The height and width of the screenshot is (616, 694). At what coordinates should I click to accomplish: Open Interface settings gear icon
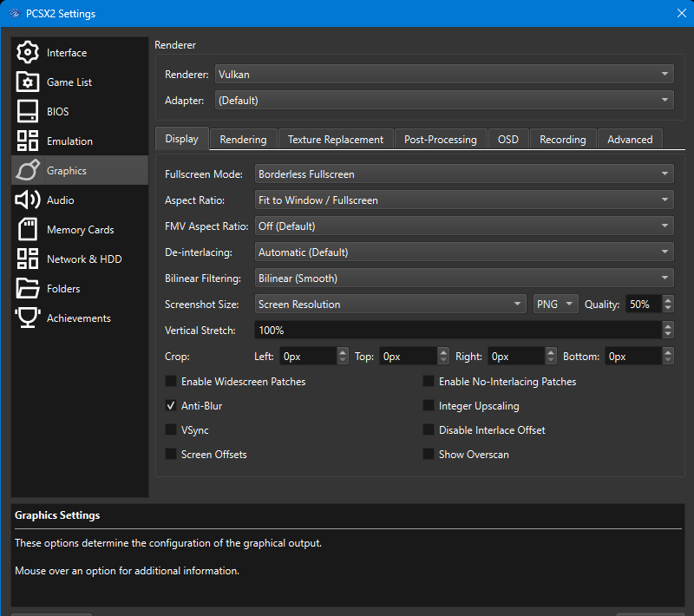click(x=28, y=52)
